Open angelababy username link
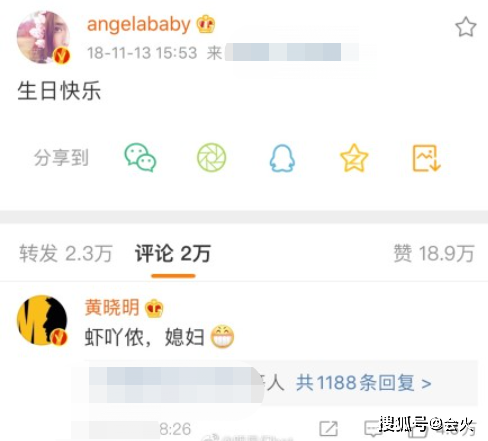This screenshot has height=441, width=488. click(139, 24)
